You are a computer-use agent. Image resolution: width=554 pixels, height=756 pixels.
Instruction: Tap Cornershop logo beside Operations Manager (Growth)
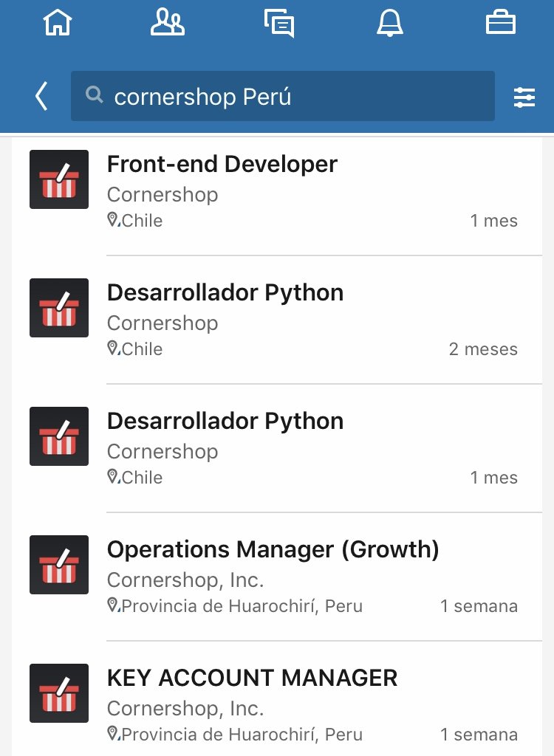[x=59, y=565]
